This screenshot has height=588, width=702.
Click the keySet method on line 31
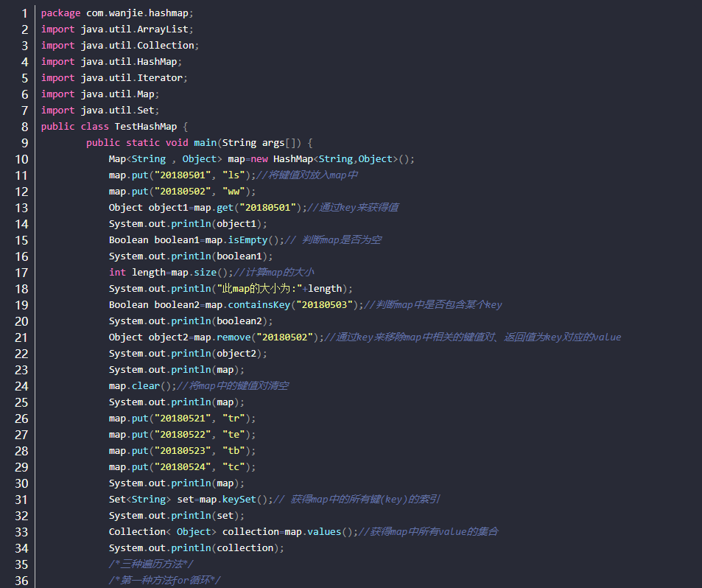coord(239,500)
